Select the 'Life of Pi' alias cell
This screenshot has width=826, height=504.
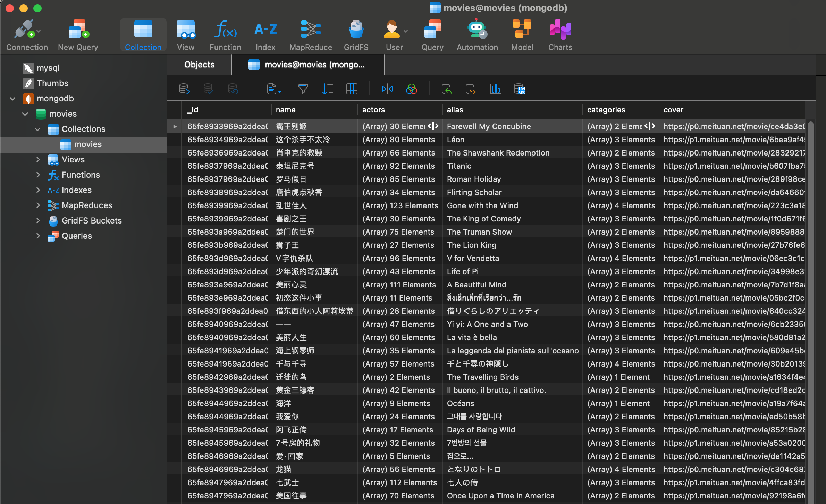[512, 271]
